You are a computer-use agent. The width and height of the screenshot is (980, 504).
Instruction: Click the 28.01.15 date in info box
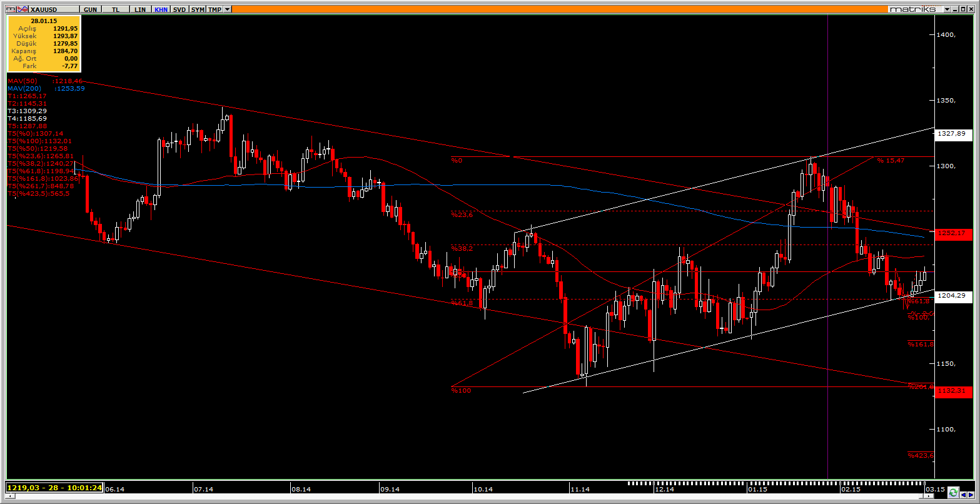pos(43,21)
